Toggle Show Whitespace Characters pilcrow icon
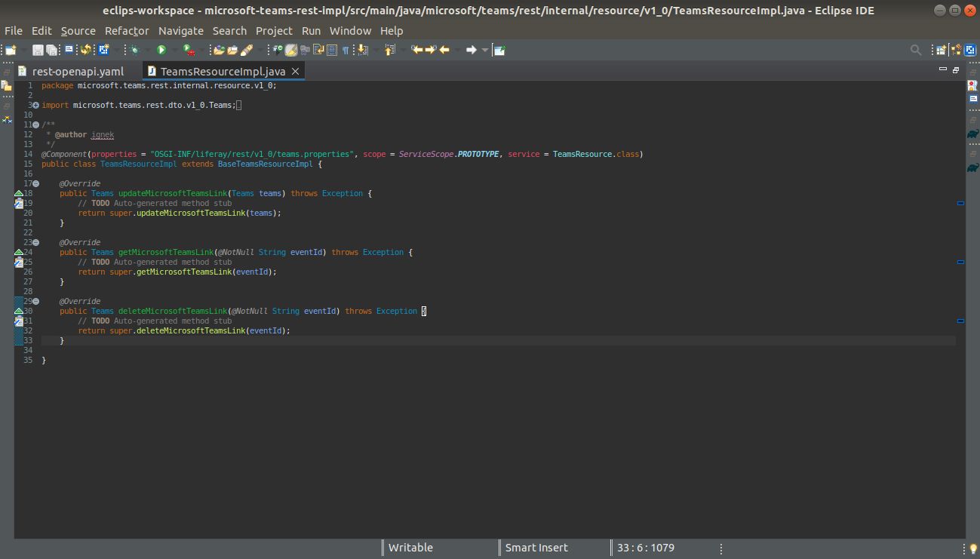This screenshot has height=559, width=980. 346,50
